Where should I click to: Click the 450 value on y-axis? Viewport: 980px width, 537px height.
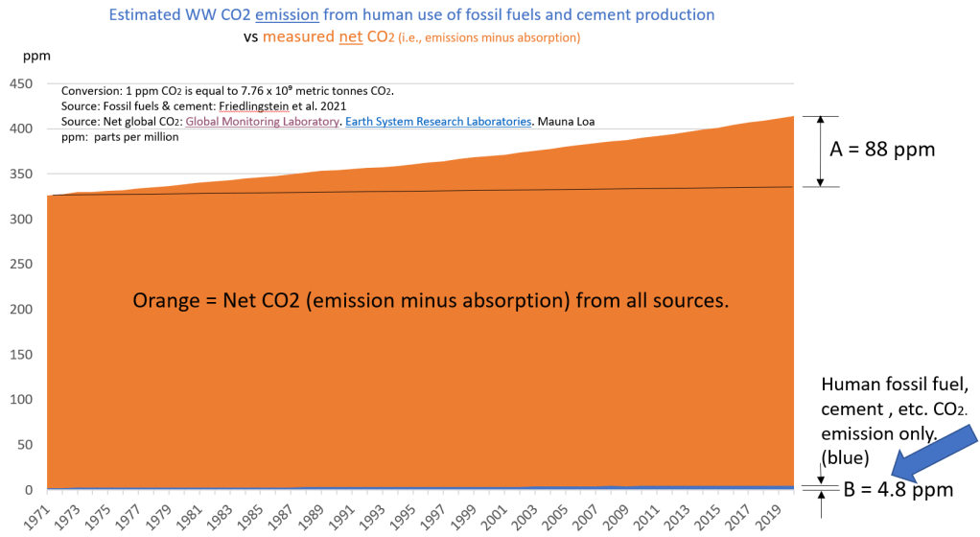22,83
